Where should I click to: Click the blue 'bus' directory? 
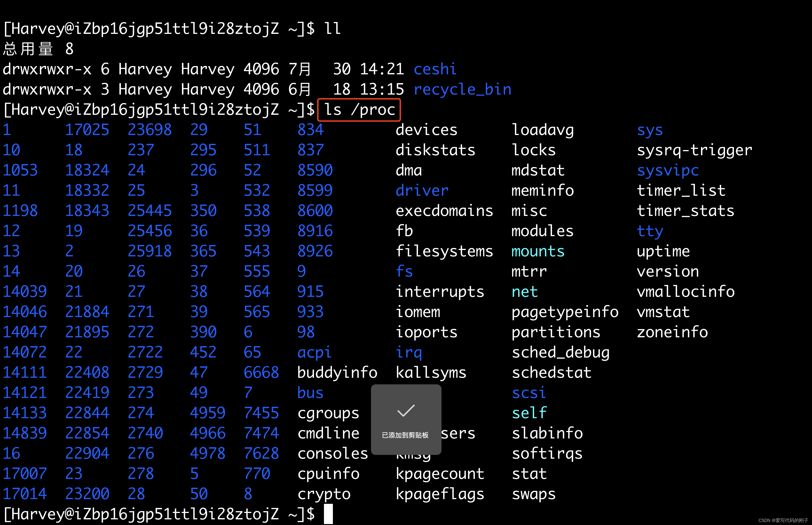tap(310, 393)
